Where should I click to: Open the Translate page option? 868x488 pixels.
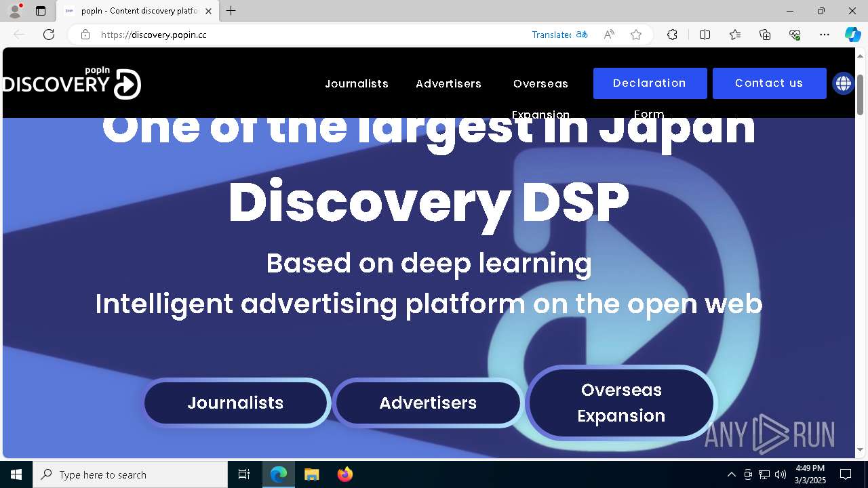(x=560, y=35)
